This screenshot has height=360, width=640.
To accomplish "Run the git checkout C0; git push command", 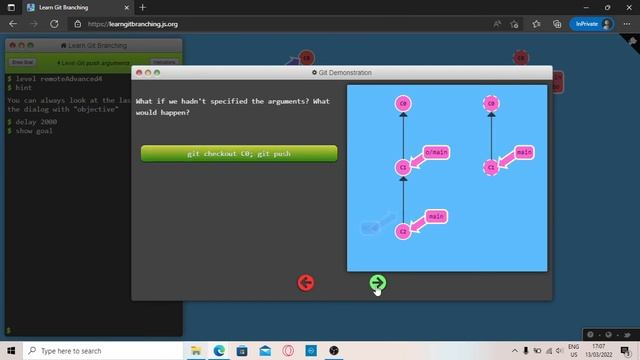I will pos(239,153).
